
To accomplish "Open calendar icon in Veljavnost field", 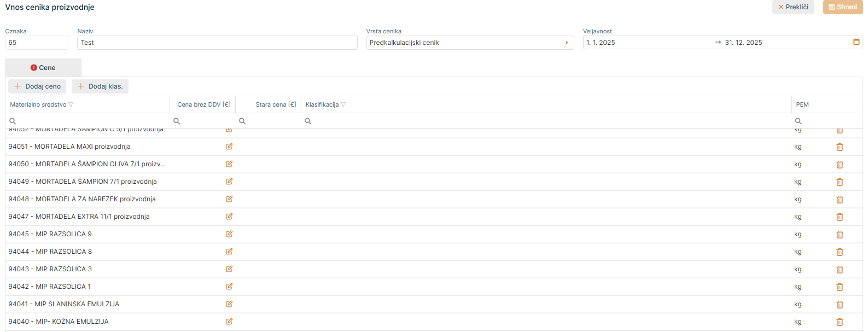I will pos(857,42).
